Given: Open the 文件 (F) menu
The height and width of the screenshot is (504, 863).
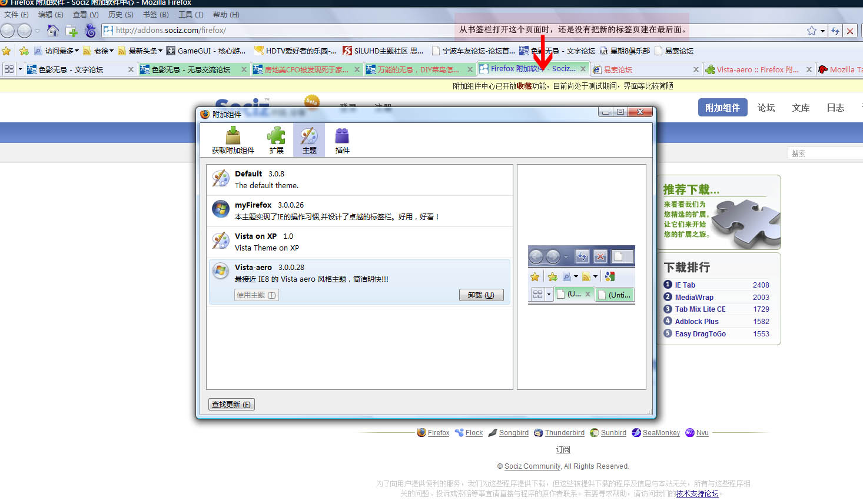Looking at the screenshot, I should 16,15.
